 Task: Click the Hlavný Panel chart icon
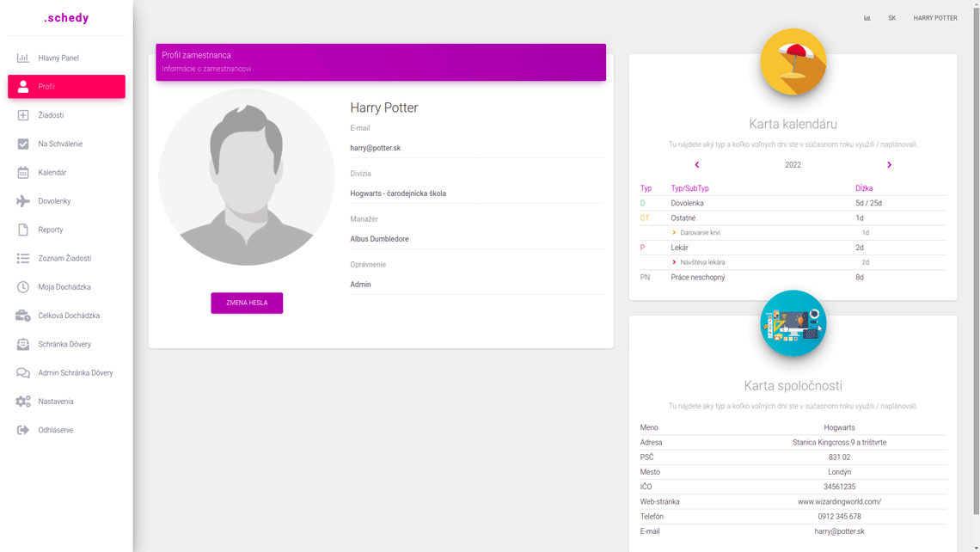[x=23, y=58]
